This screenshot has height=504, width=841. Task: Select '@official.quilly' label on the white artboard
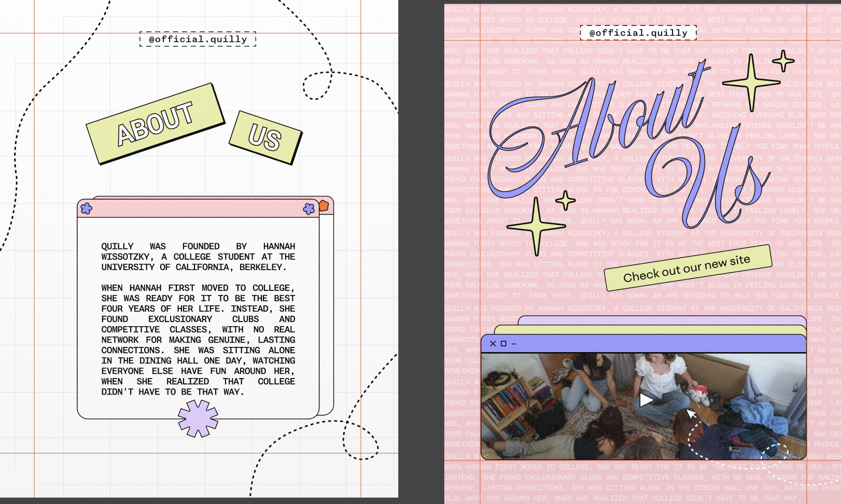pyautogui.click(x=198, y=39)
